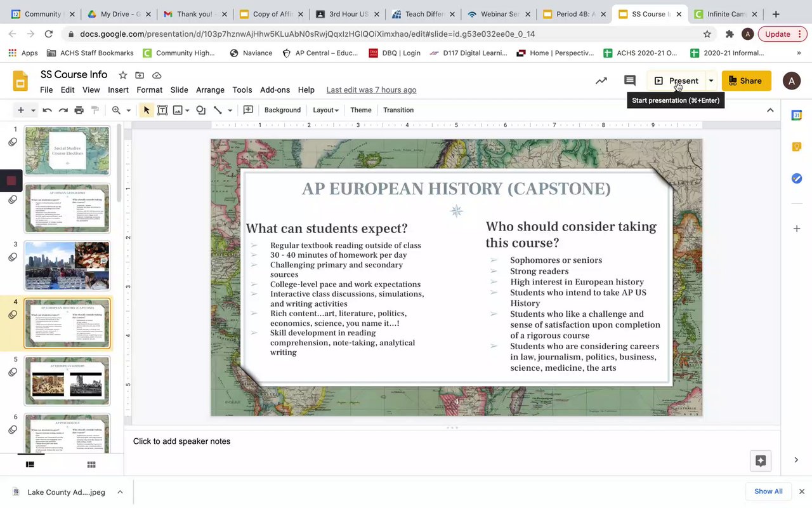Viewport: 812px width, 508px height.
Task: Select slide 3 thumbnail with city photos
Action: [67, 265]
